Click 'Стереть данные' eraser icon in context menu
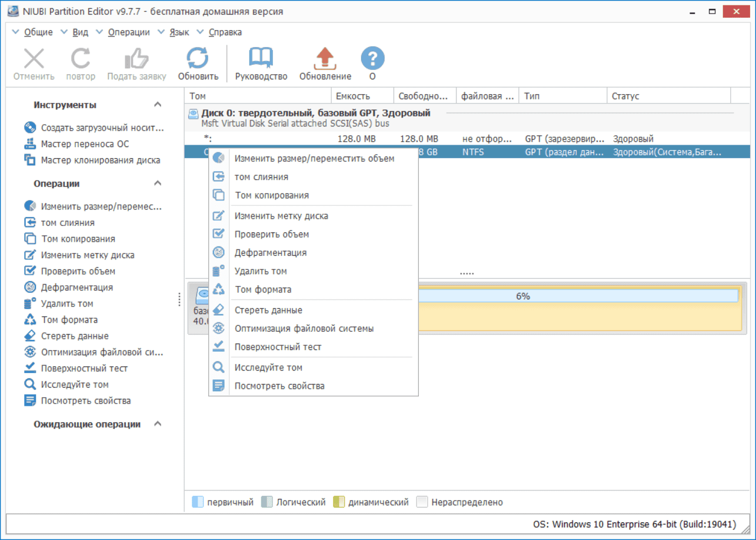This screenshot has width=756, height=540. click(218, 310)
